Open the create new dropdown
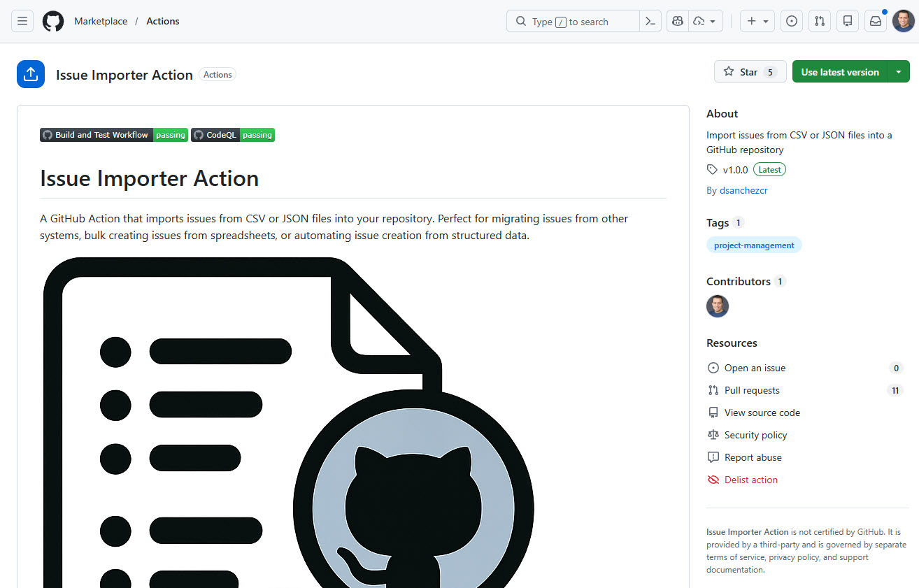 [757, 21]
